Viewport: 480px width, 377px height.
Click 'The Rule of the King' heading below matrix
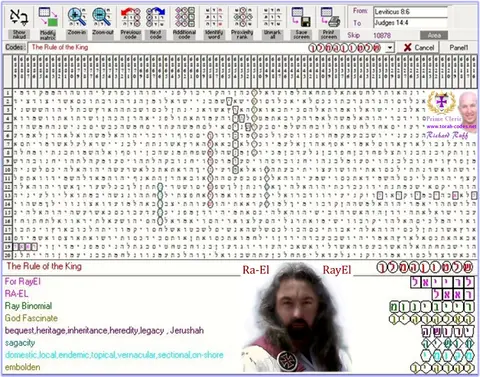click(x=44, y=266)
